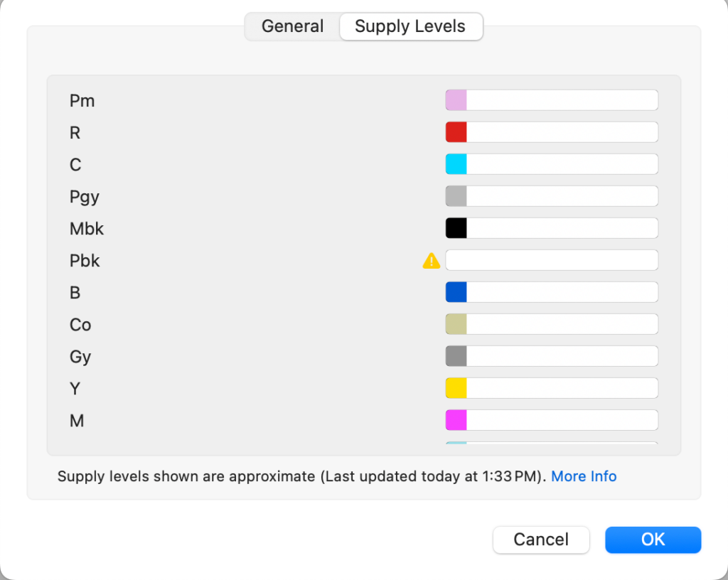Screen dimensions: 728x580
Task: Click the Pgy gray ink indicator
Action: pos(456,195)
